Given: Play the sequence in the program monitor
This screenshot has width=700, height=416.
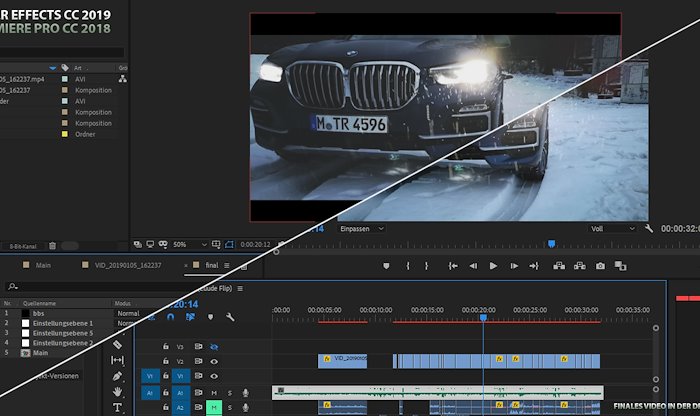Looking at the screenshot, I should [x=493, y=266].
